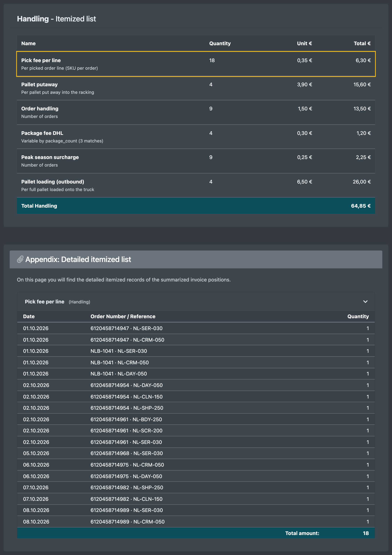Image resolution: width=392 pixels, height=555 pixels.
Task: Click order 6120458714961 · NL-SER-030 entry
Action: coord(126,442)
